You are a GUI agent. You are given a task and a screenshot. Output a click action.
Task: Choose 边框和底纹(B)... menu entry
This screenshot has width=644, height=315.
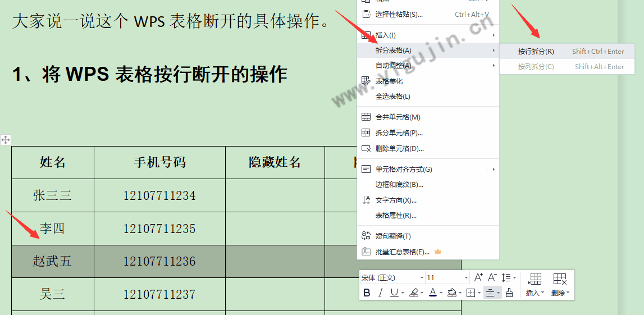tap(428, 184)
